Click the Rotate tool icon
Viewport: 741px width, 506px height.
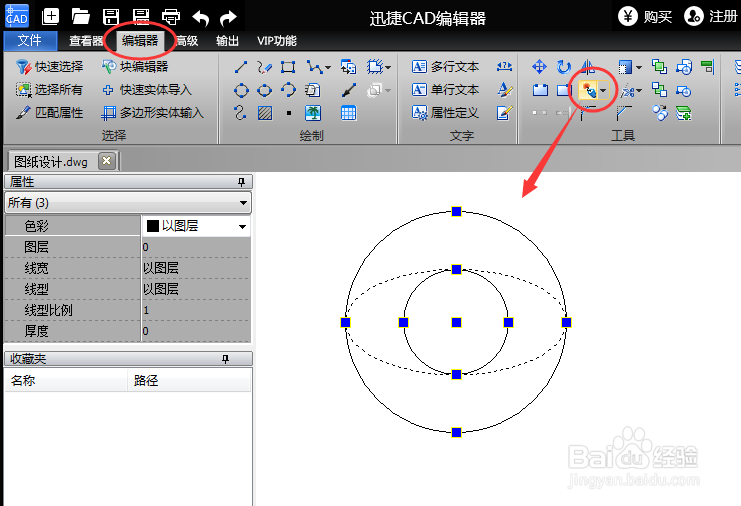tap(563, 67)
